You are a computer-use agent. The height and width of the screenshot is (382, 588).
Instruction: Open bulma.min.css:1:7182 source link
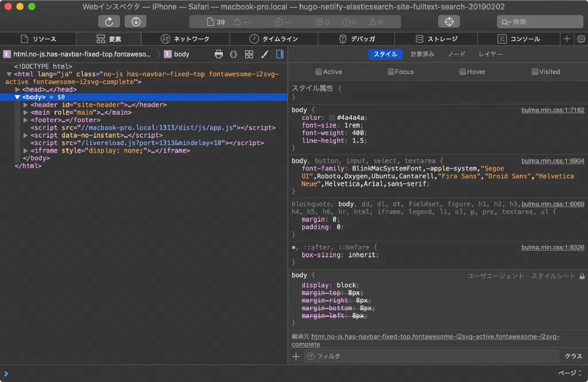tap(552, 110)
